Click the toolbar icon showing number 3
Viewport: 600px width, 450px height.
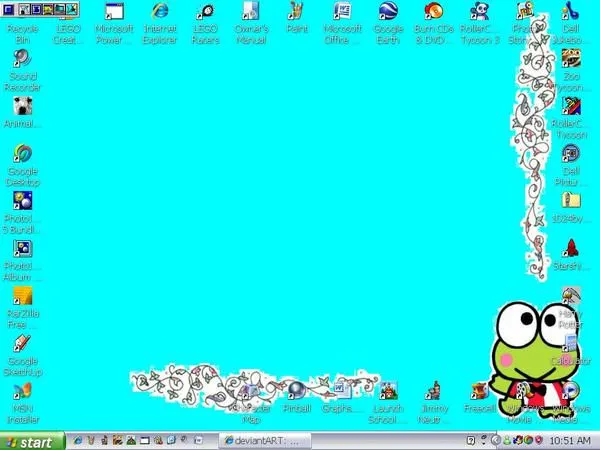36,9
